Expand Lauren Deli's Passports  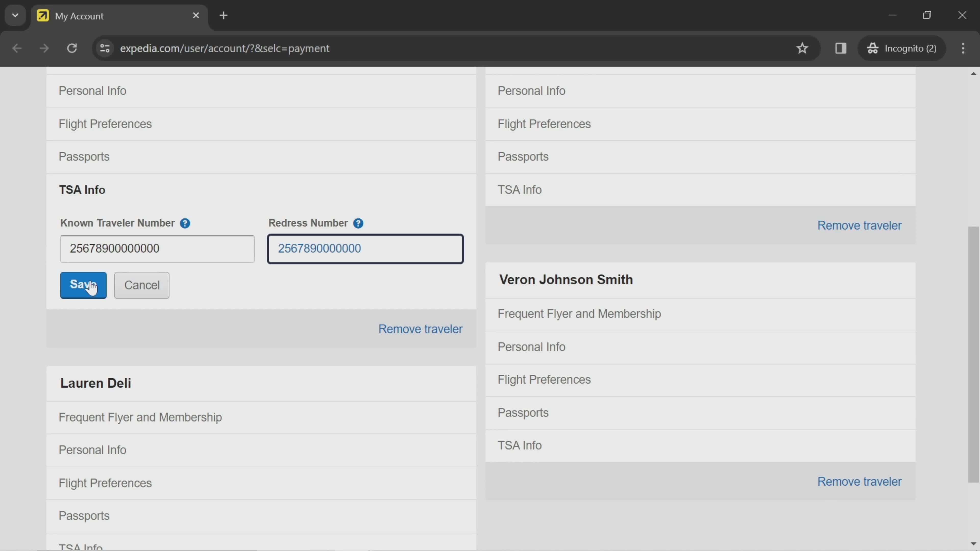pos(261,516)
